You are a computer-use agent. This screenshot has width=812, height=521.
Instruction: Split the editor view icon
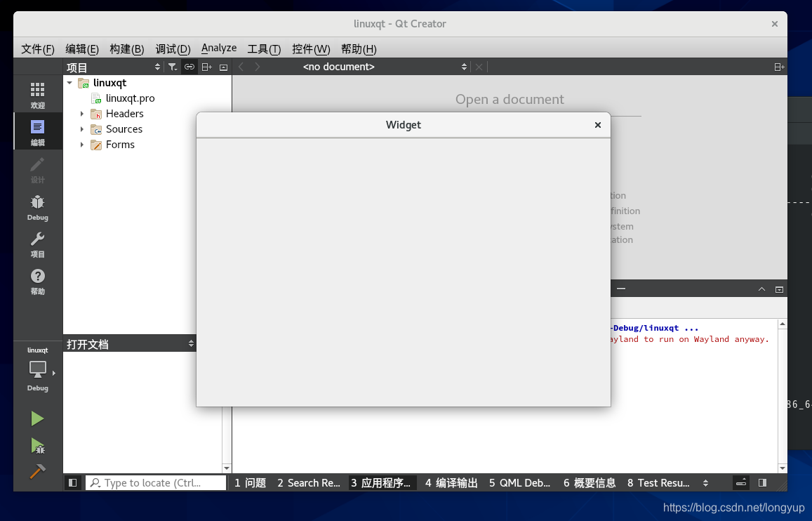tap(779, 67)
